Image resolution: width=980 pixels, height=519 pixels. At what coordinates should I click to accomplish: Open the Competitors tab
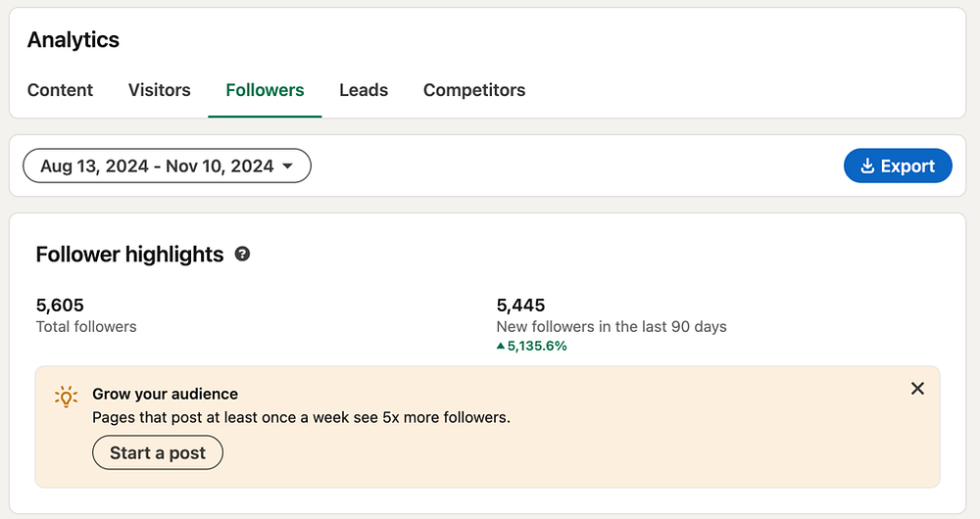click(474, 90)
